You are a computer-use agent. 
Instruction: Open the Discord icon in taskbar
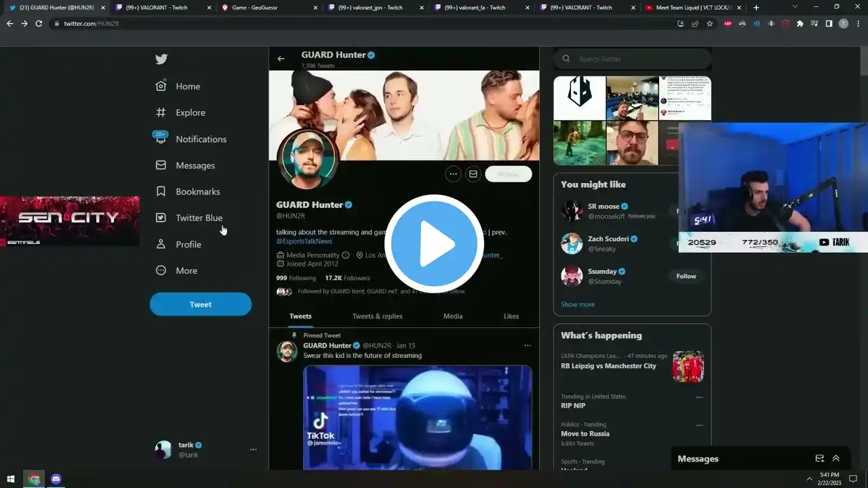(x=56, y=479)
